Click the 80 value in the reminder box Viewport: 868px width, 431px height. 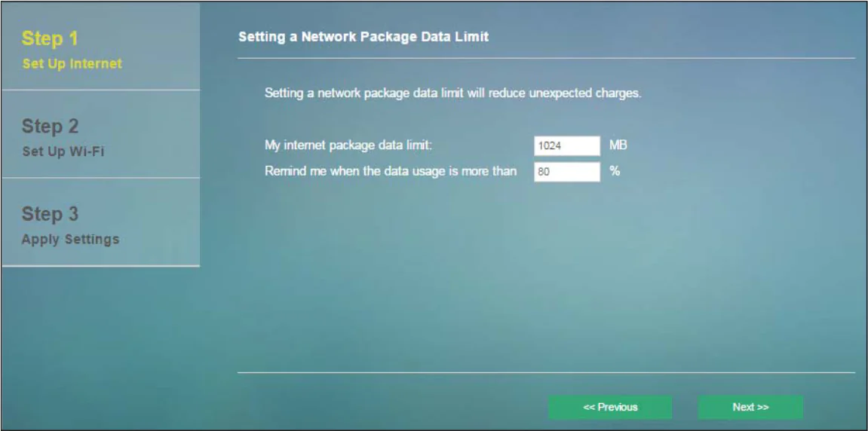point(544,172)
